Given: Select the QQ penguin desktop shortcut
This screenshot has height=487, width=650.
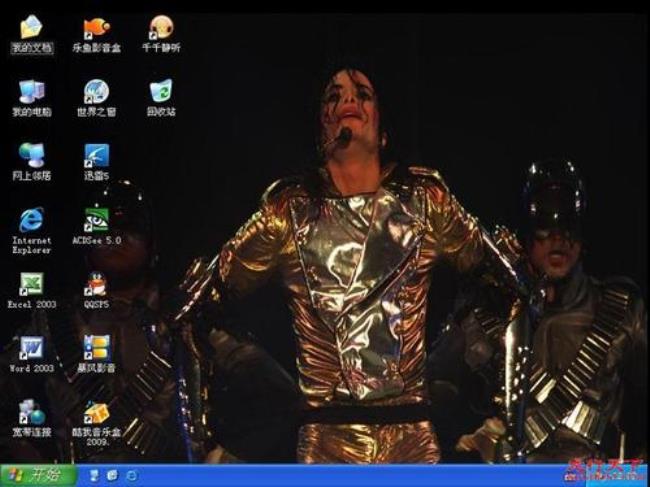Looking at the screenshot, I should (x=97, y=291).
